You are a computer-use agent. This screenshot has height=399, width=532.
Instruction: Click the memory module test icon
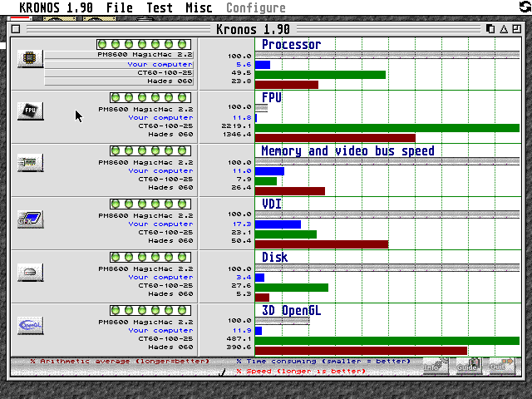pyautogui.click(x=31, y=163)
